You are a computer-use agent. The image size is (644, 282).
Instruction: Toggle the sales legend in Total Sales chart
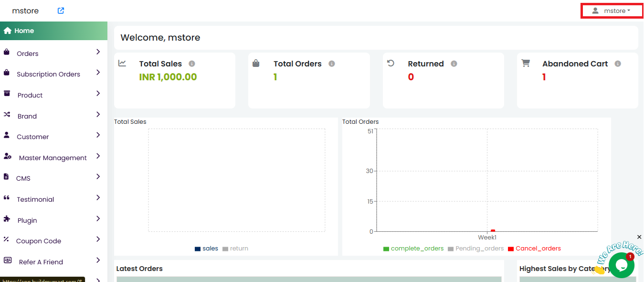tap(206, 249)
